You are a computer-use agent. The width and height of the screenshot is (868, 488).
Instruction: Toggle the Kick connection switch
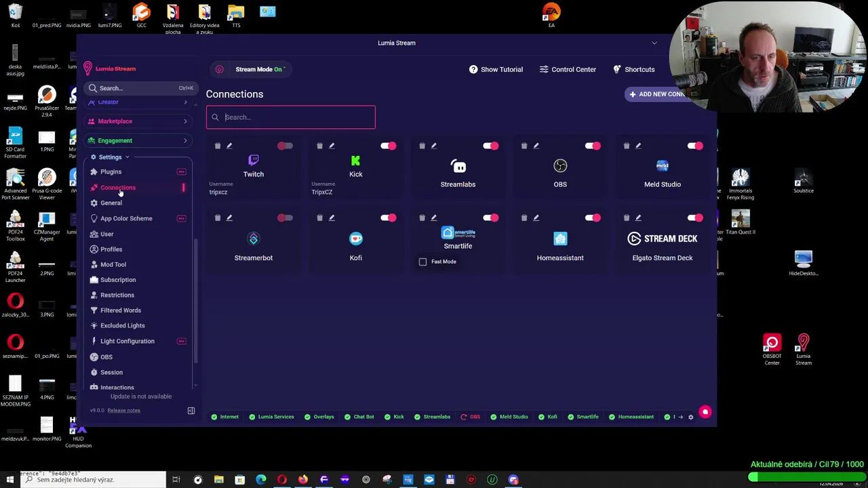coord(388,146)
